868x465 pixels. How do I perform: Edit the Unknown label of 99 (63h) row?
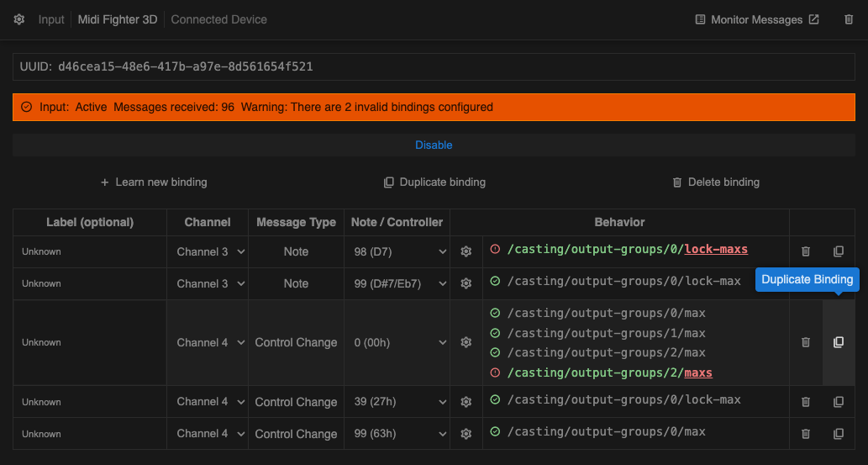tap(90, 433)
